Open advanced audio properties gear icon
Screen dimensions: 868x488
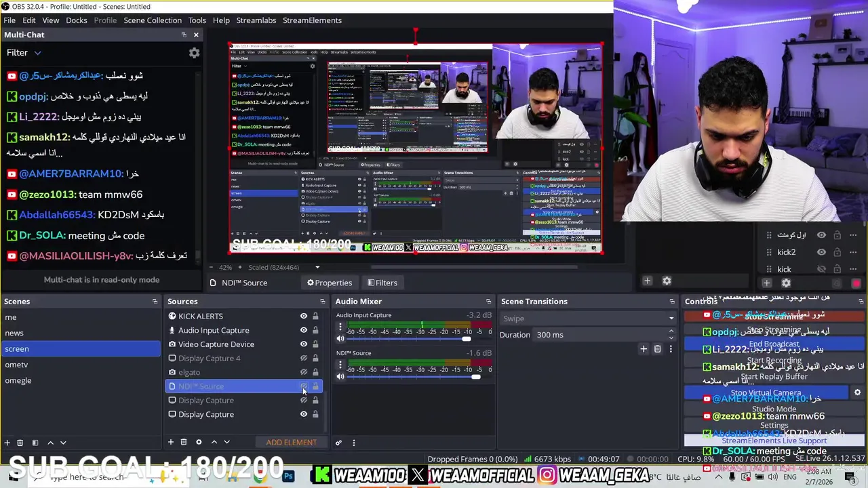pyautogui.click(x=338, y=443)
